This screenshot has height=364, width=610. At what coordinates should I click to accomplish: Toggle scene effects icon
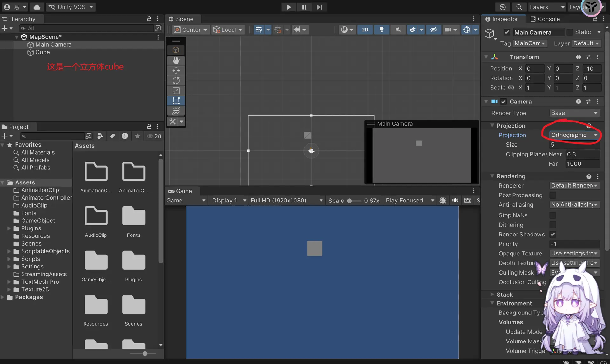tap(412, 30)
